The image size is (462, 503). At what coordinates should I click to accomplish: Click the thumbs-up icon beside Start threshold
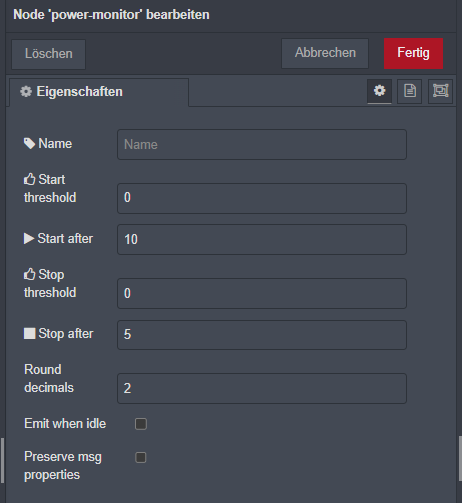29,179
